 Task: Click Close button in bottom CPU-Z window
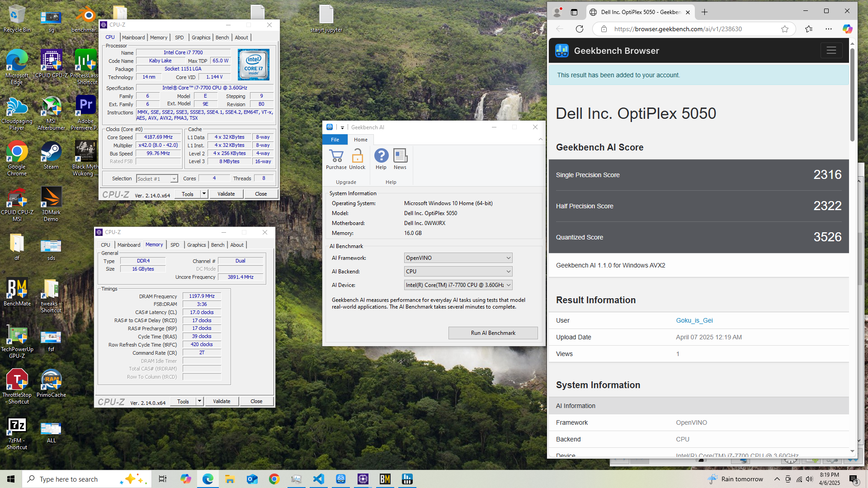256,401
